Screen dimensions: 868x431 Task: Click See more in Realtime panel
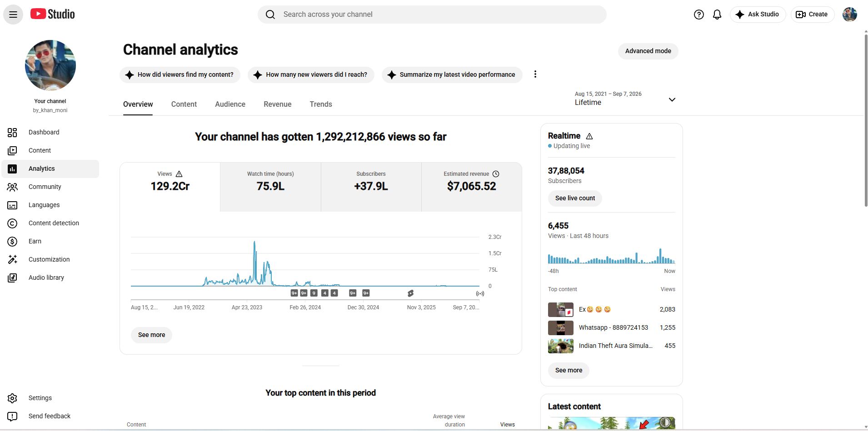pos(569,370)
